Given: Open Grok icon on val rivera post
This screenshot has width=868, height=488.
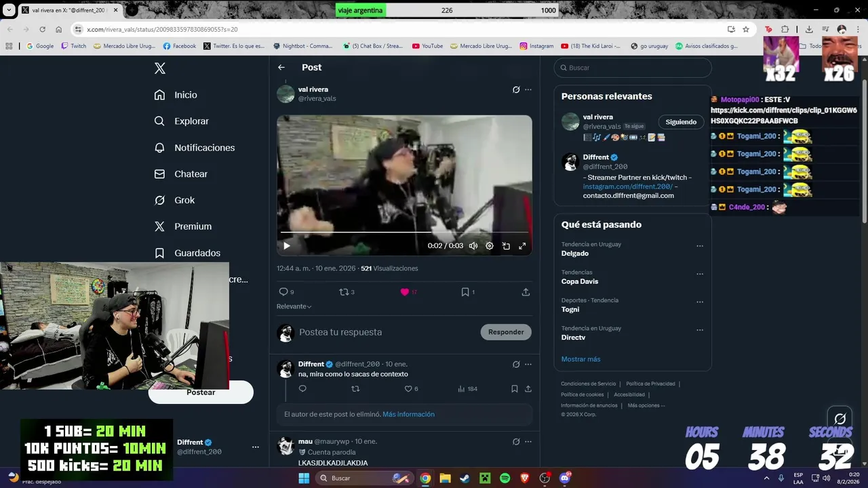Looking at the screenshot, I should tap(516, 89).
